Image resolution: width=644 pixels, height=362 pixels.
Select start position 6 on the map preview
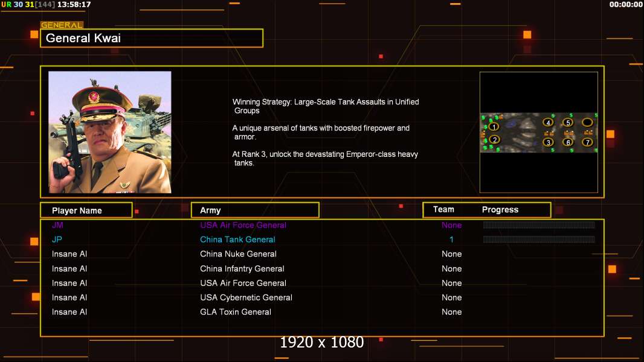coord(568,142)
